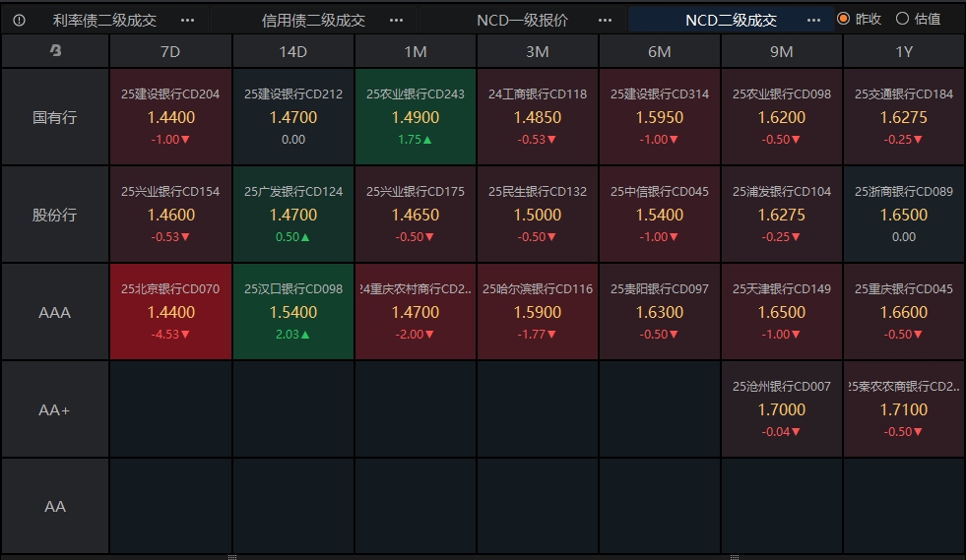Open the 秦农农商行 CD cell at 1.7100

point(904,409)
